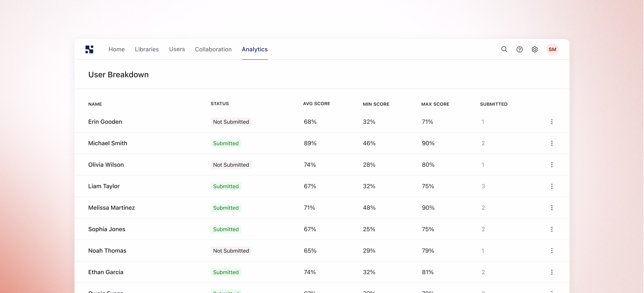Click Olivia Wilson's Not Submitted badge
The image size is (644, 293).
pyautogui.click(x=231, y=165)
